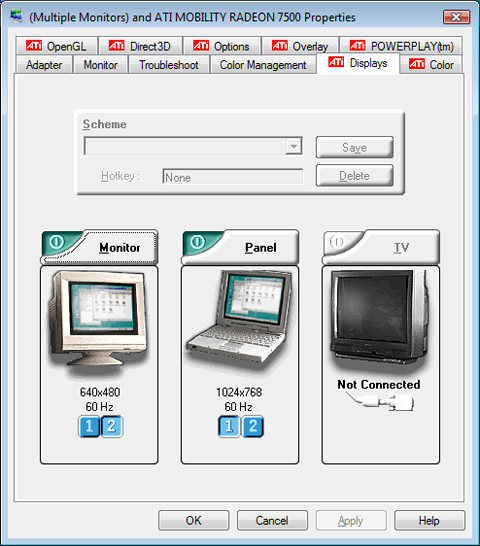Select the Troubleshoot tab
Image resolution: width=480 pixels, height=546 pixels.
(169, 65)
